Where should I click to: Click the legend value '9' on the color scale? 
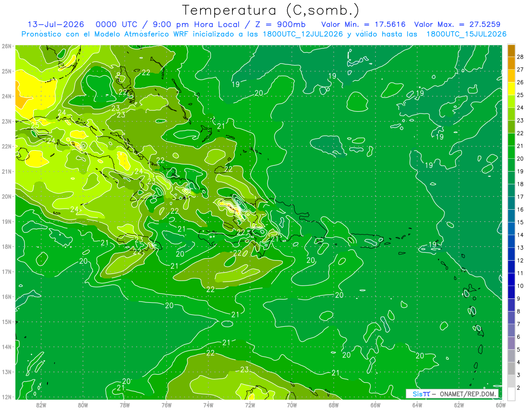tap(518, 298)
